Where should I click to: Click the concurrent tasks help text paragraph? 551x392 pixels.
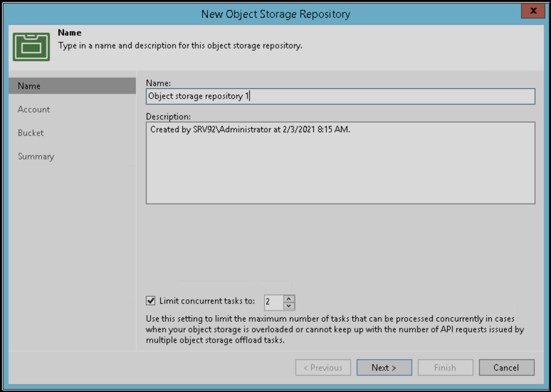(x=335, y=329)
